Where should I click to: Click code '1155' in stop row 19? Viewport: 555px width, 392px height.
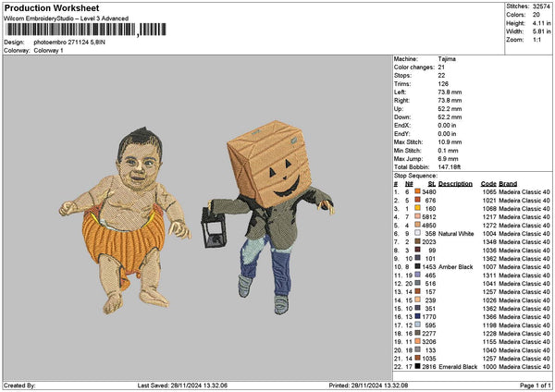pos(489,342)
